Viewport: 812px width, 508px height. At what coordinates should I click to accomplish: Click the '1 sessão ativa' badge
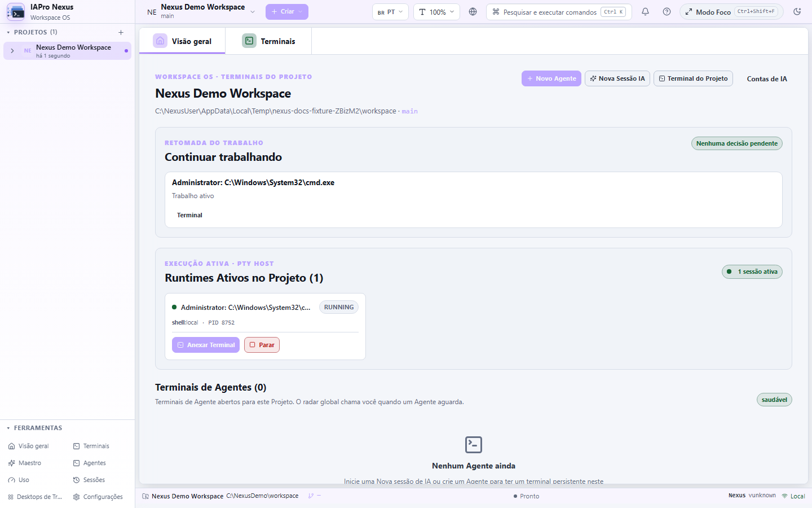pos(752,272)
